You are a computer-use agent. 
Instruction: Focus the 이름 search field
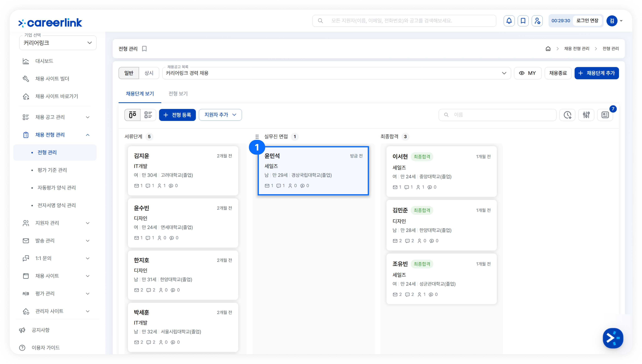pos(497,115)
